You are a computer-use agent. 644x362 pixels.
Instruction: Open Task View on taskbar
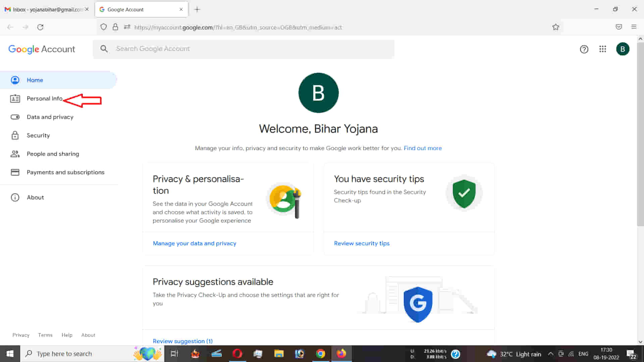coord(174,354)
